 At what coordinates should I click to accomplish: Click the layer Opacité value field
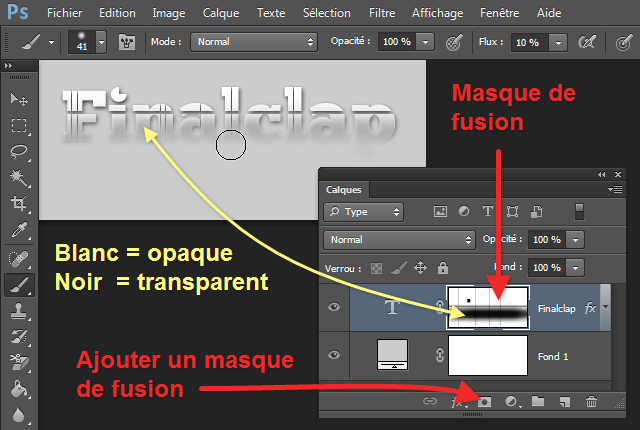[x=545, y=240]
